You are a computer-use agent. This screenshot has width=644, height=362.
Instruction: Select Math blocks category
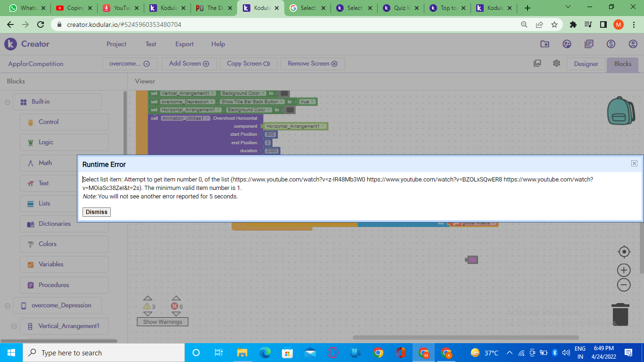pos(64,163)
